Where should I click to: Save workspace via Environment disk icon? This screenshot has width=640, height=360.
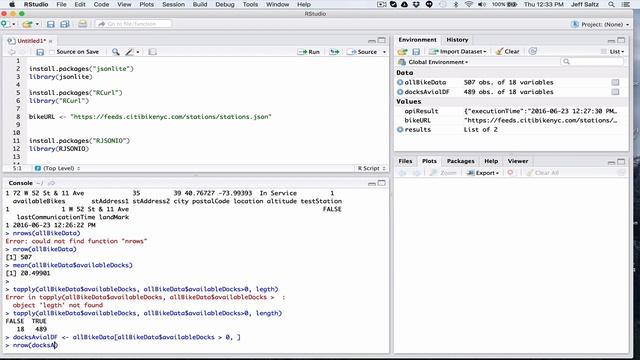point(416,51)
